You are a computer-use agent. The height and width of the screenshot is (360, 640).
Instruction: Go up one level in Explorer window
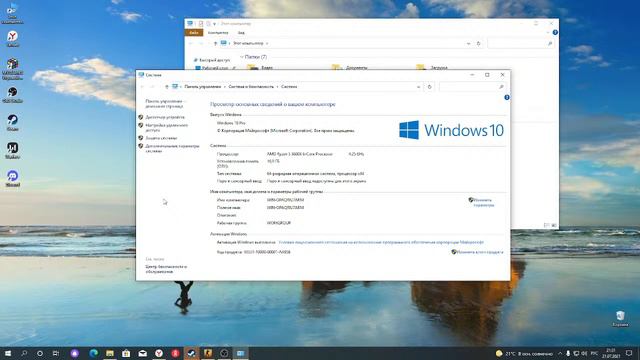215,43
